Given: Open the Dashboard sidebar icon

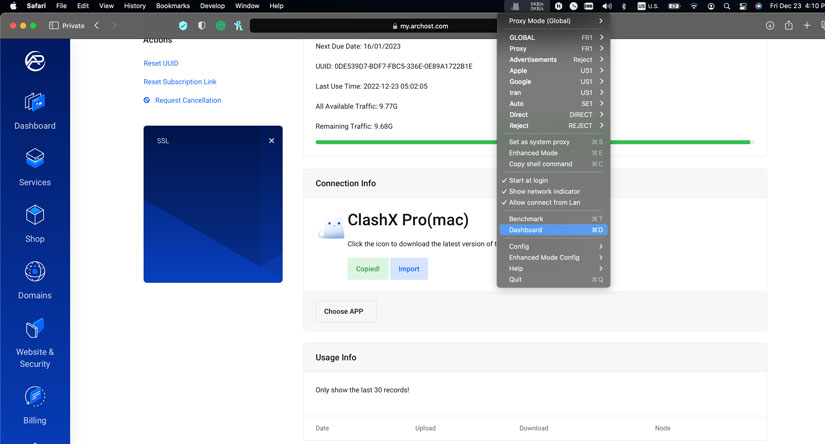Looking at the screenshot, I should click(35, 102).
